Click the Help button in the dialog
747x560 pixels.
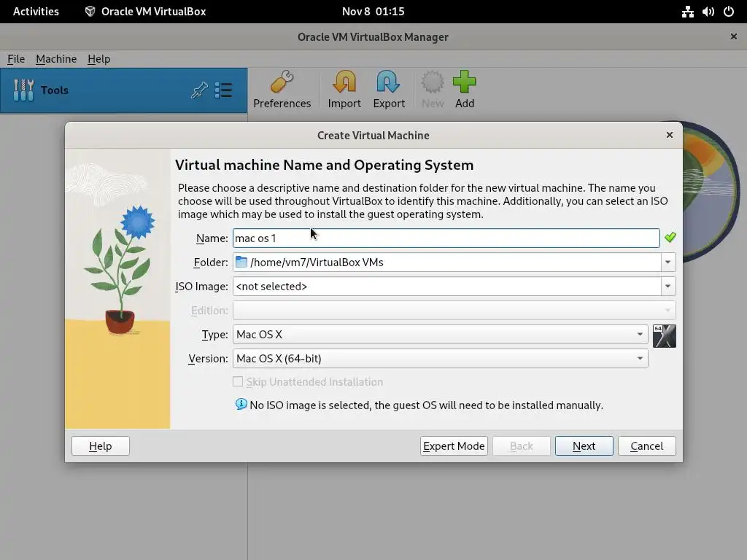(101, 446)
